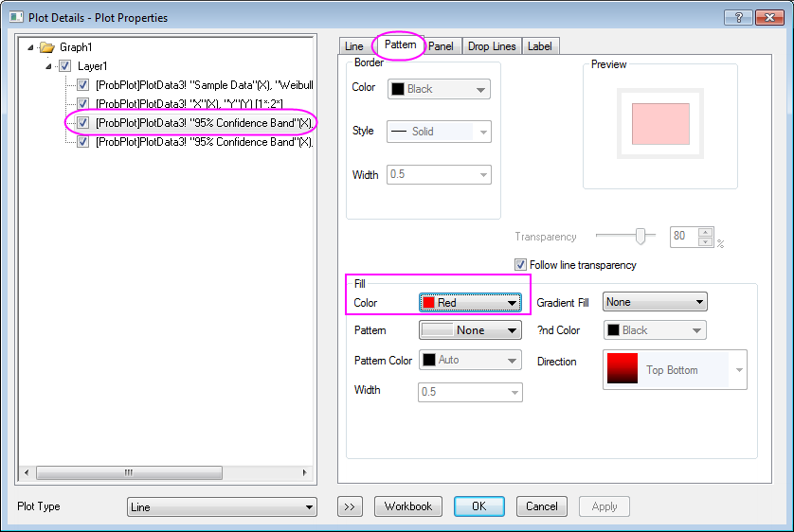The width and height of the screenshot is (794, 532).
Task: Switch to the Line tab
Action: pyautogui.click(x=353, y=46)
